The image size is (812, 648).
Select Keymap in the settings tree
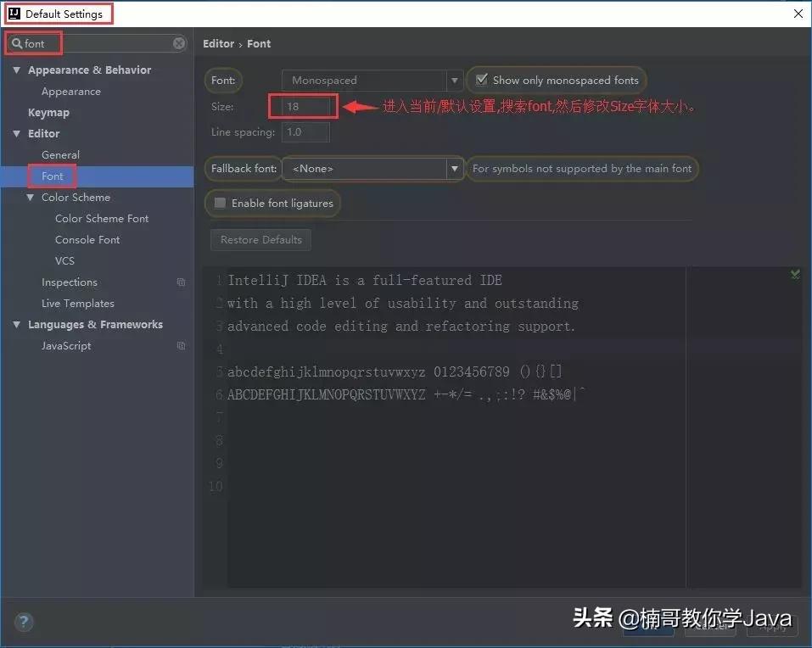pyautogui.click(x=48, y=112)
